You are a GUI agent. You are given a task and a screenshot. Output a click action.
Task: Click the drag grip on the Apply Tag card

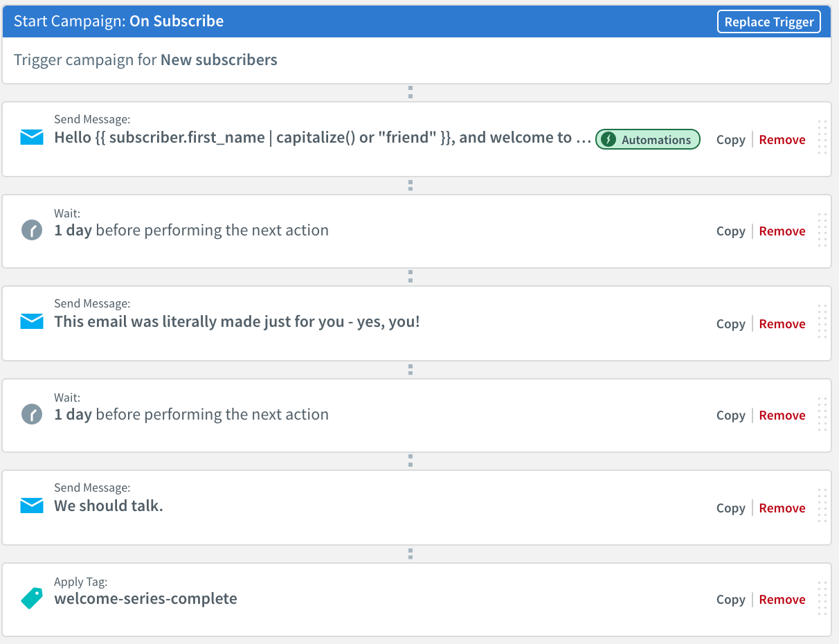(x=822, y=599)
